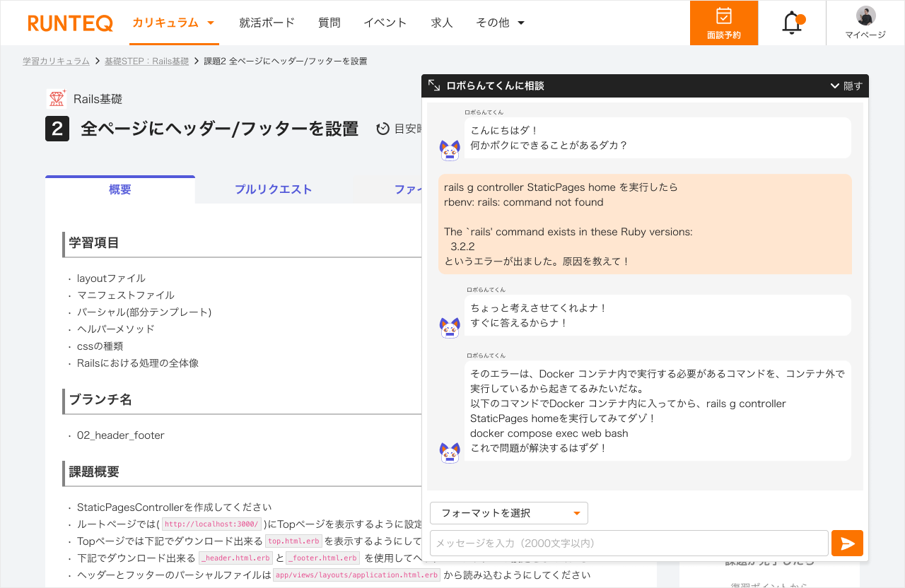Open the 質問 navigation item
Screen dimensions: 905x588
pos(329,23)
